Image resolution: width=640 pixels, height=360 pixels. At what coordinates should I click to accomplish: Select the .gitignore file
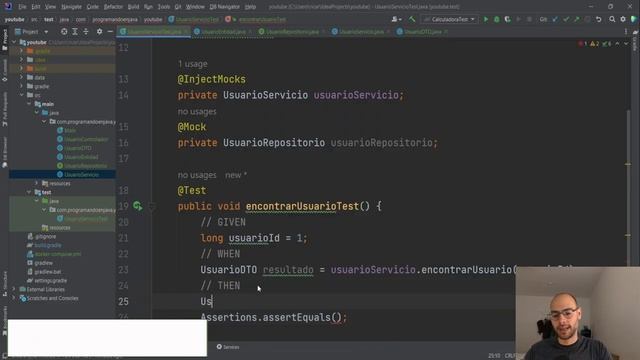(x=45, y=236)
